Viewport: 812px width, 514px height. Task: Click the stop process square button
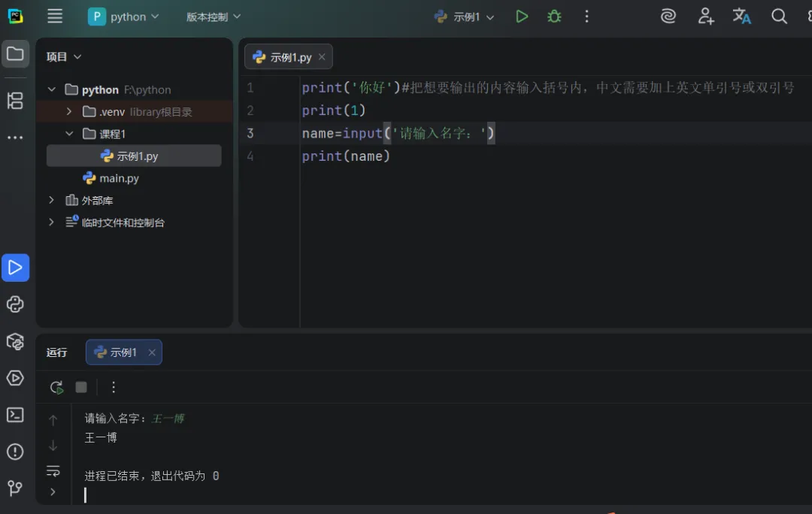point(81,387)
